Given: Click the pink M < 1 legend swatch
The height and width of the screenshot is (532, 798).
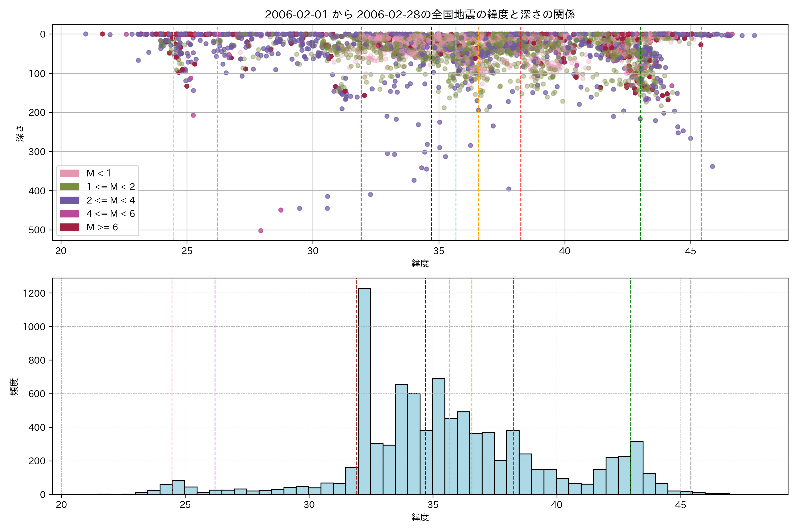Looking at the screenshot, I should [x=70, y=173].
